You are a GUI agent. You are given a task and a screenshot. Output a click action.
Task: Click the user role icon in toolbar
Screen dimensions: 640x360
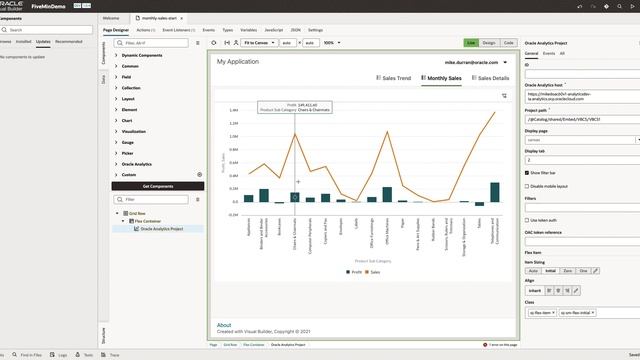236,42
